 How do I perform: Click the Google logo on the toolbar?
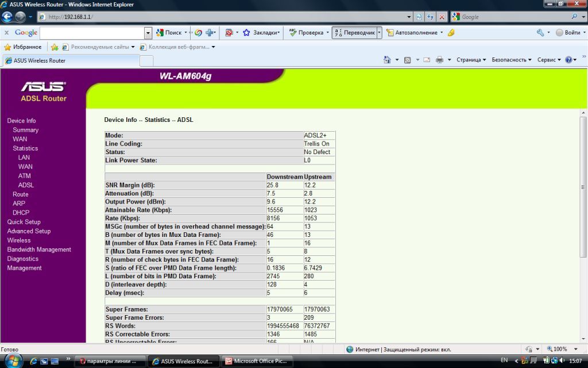26,33
